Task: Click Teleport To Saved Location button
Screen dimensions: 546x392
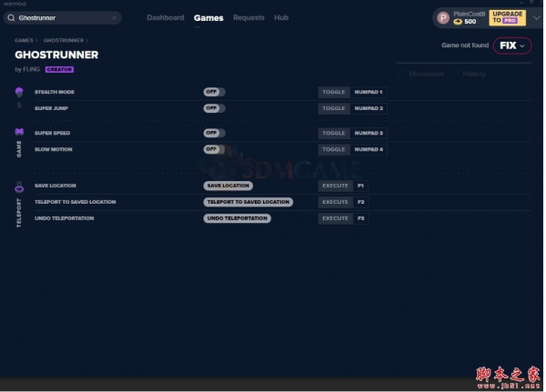Action: tap(248, 202)
